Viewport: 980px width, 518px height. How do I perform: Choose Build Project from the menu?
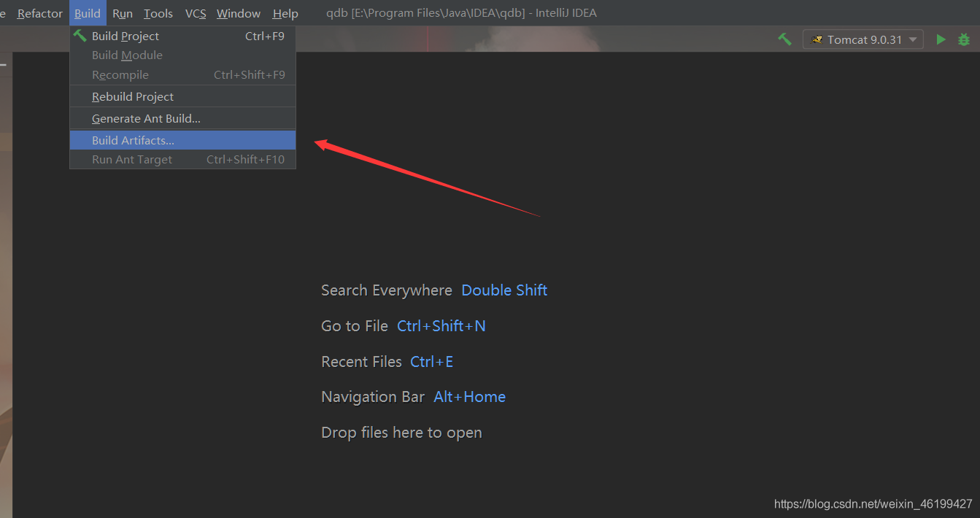point(182,36)
